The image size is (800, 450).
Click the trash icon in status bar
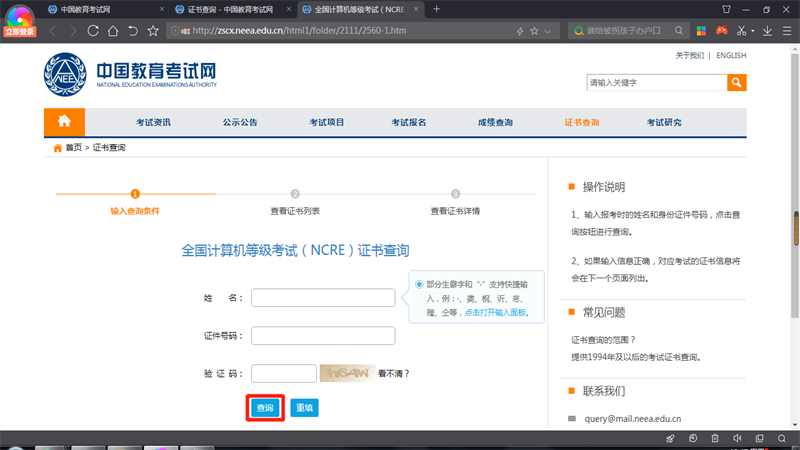point(715,438)
